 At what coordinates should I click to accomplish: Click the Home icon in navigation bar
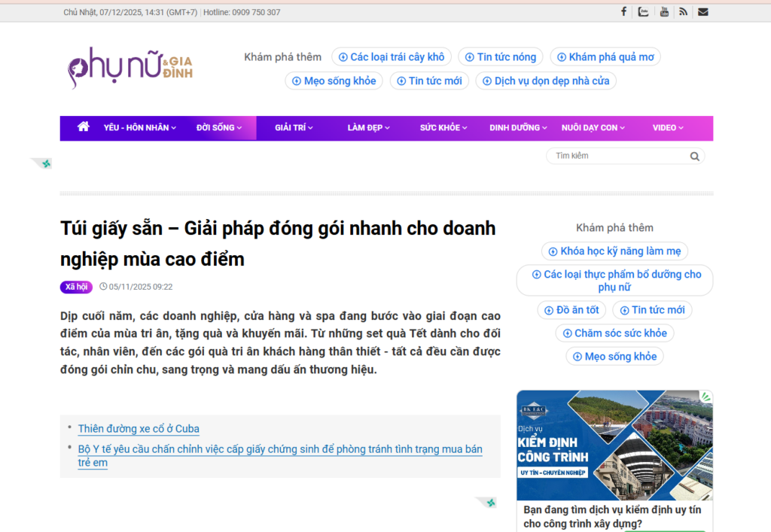pos(82,128)
